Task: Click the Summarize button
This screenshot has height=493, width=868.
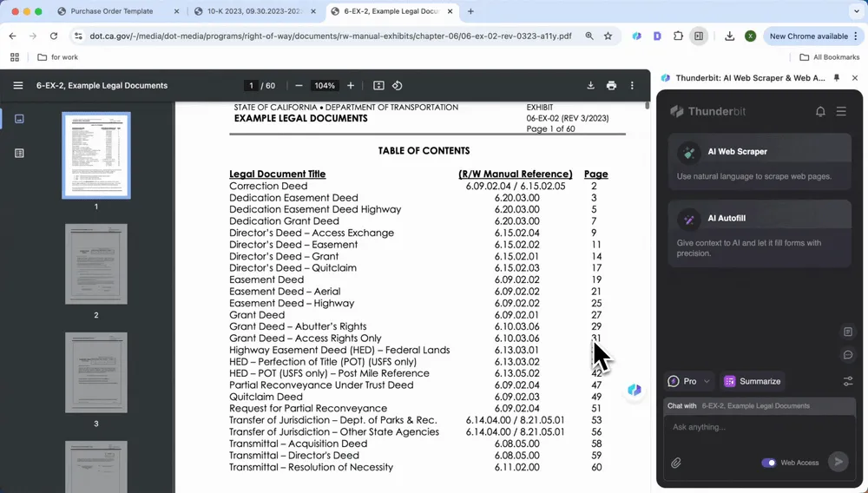Action: click(753, 381)
